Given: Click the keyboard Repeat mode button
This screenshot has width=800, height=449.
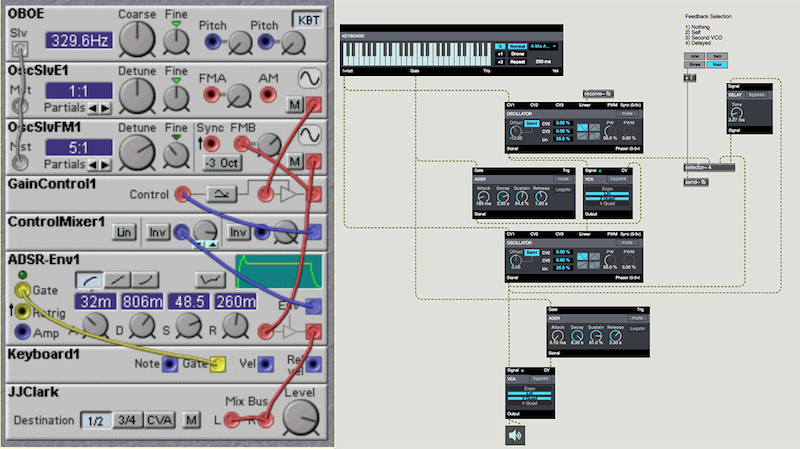Looking at the screenshot, I should pos(517,62).
